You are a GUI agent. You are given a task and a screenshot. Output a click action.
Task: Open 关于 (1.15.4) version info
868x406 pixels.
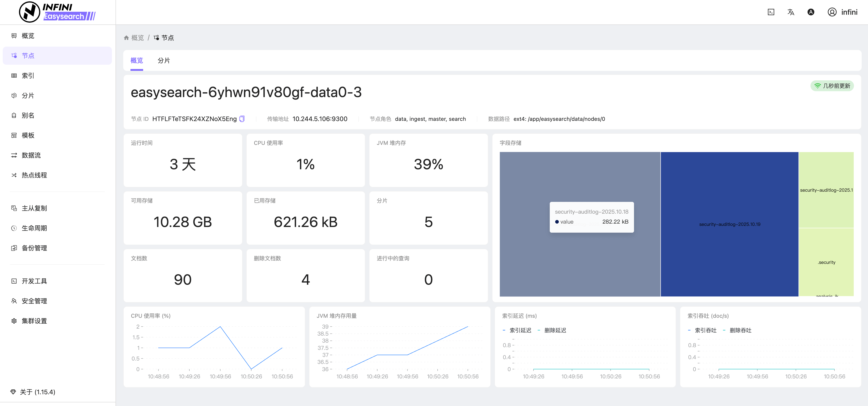37,392
